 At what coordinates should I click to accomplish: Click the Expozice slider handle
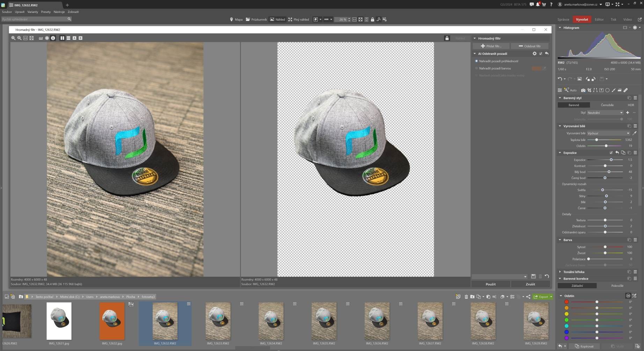[x=611, y=160]
